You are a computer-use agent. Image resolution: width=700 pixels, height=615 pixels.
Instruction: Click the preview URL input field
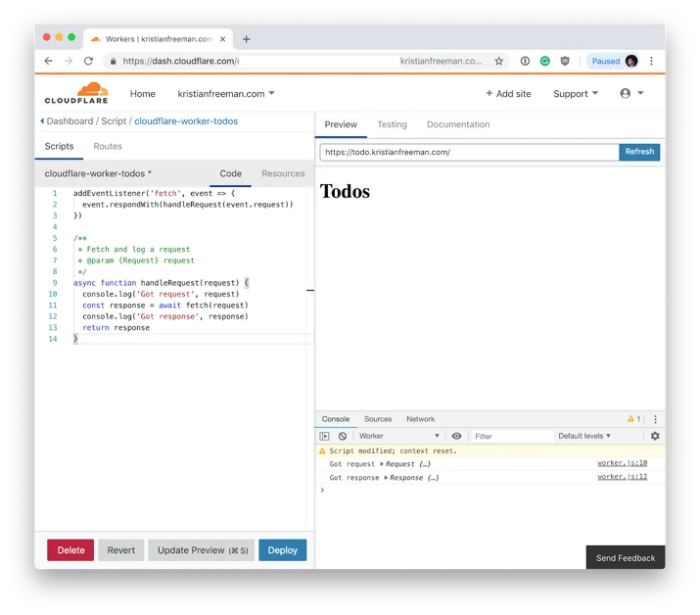click(x=469, y=152)
